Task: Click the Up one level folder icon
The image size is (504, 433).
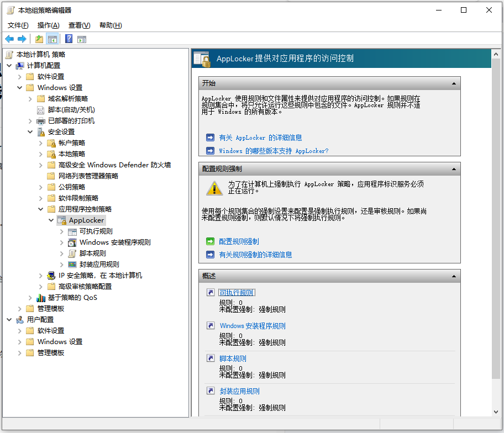Action: tap(39, 39)
